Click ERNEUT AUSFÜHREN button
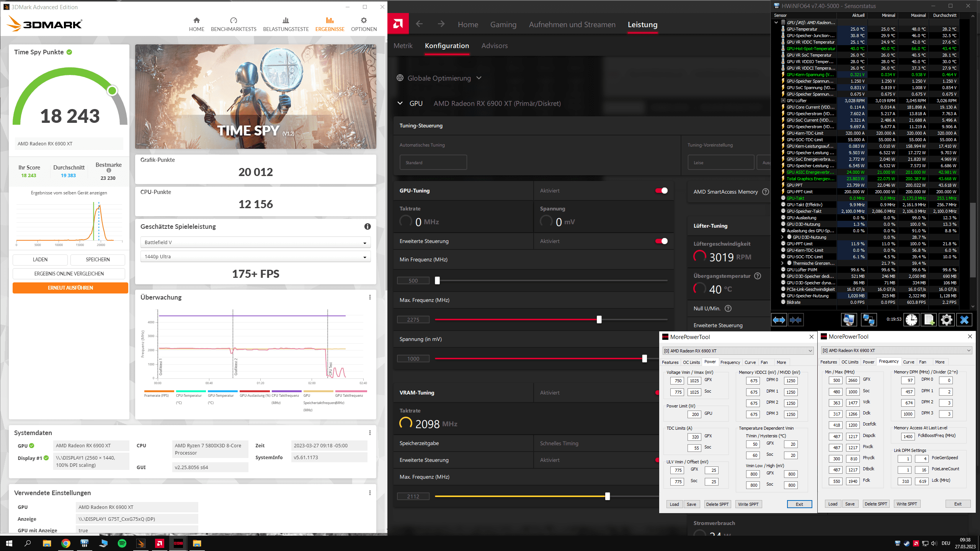The height and width of the screenshot is (551, 980). pyautogui.click(x=70, y=288)
